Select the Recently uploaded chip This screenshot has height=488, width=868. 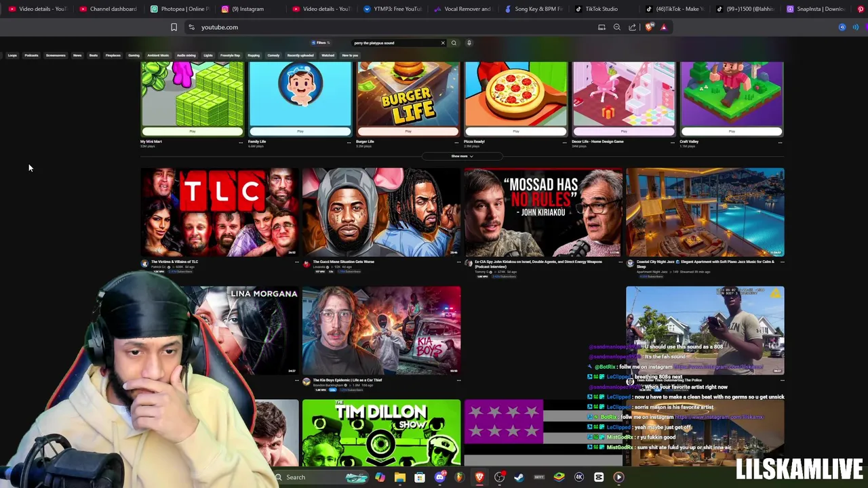pyautogui.click(x=300, y=56)
